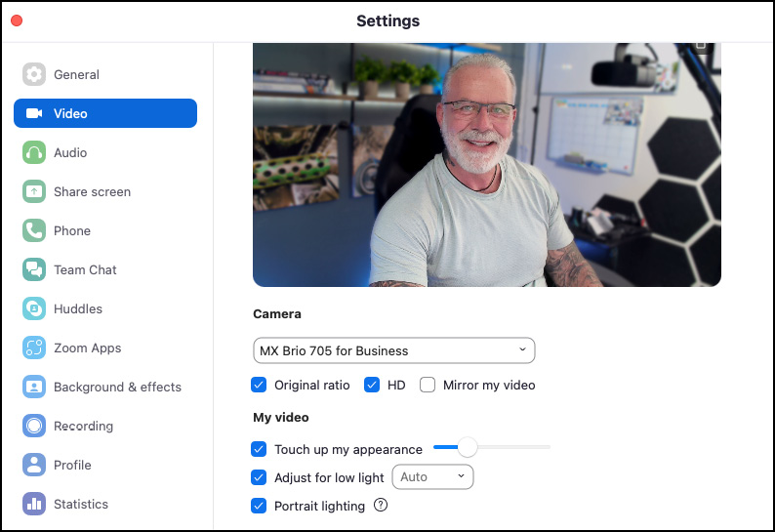
Task: Click the Background & effects icon
Action: point(34,387)
